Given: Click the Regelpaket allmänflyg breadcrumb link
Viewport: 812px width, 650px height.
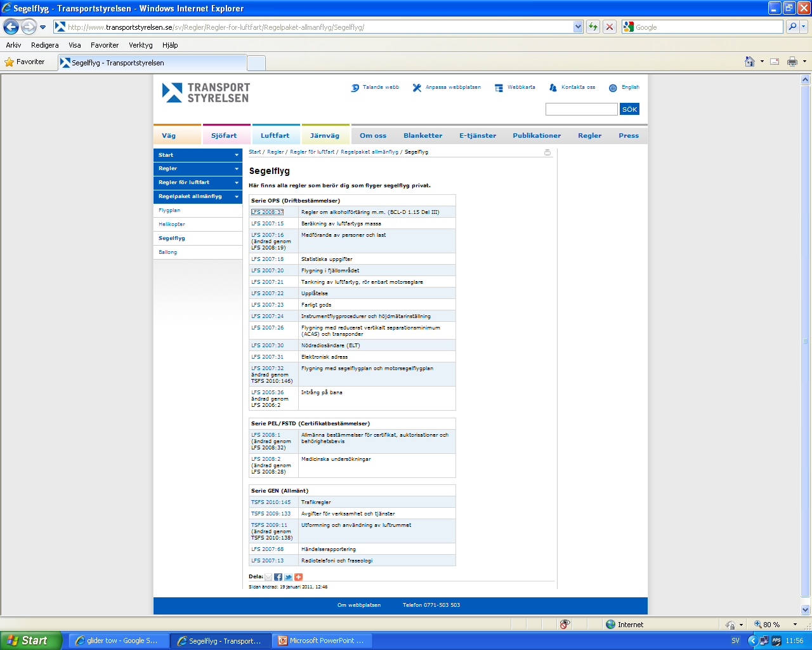Looking at the screenshot, I should tap(370, 152).
